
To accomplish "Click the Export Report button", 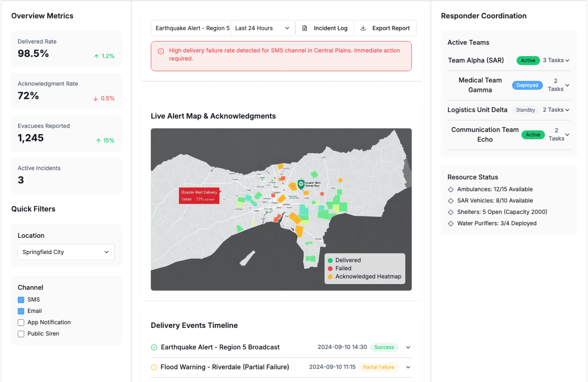I will pyautogui.click(x=385, y=28).
